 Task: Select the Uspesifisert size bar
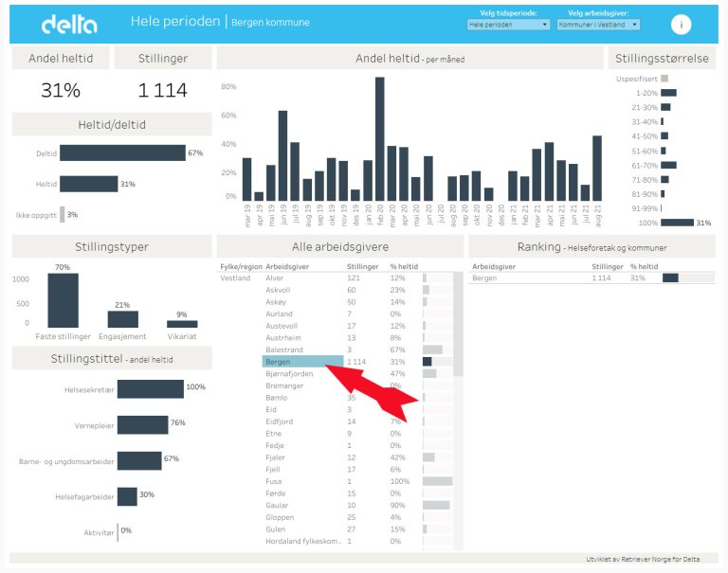664,79
